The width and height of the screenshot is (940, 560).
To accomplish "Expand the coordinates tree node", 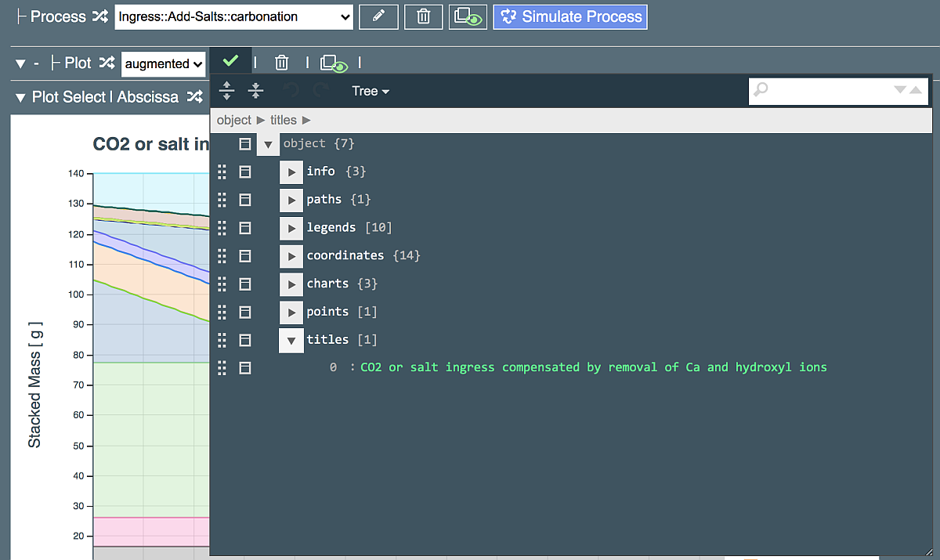I will [x=291, y=256].
